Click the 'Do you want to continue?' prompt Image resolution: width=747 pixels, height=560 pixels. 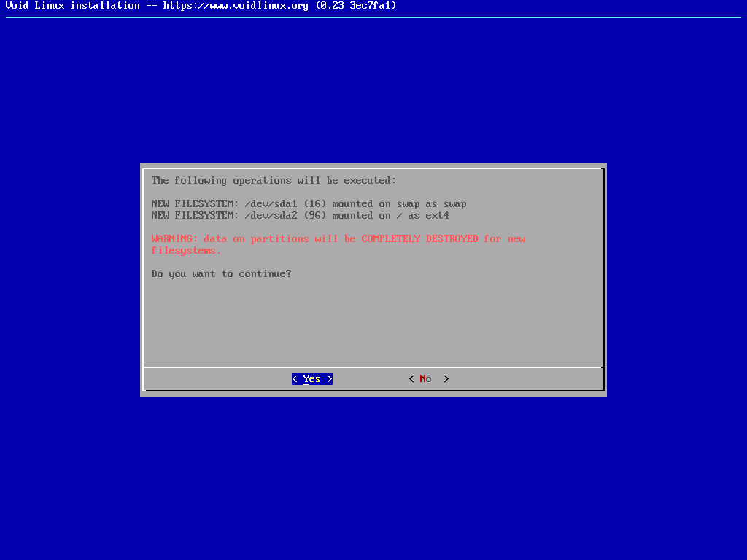tap(221, 274)
